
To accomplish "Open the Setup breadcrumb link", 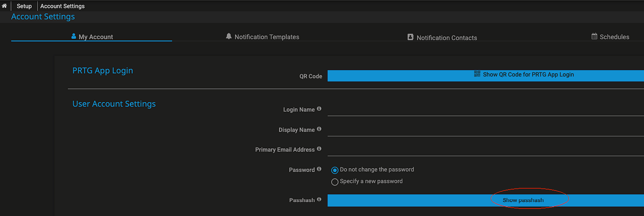I will coord(24,6).
